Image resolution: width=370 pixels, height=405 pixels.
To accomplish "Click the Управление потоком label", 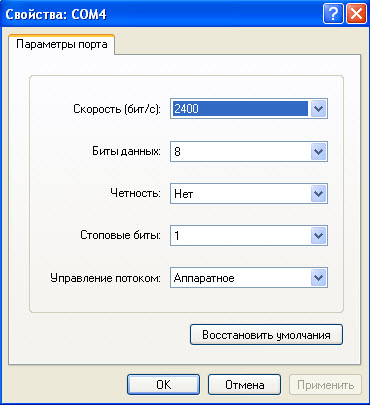I will tap(105, 278).
